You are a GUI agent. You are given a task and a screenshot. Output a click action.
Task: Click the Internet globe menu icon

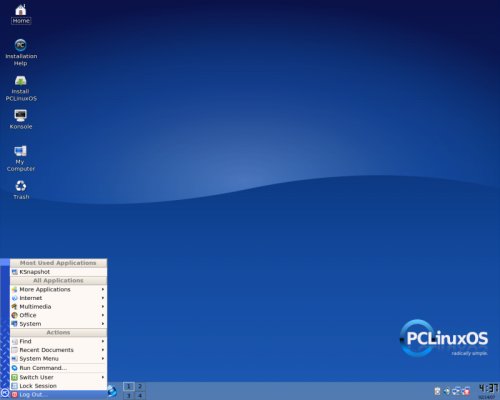tap(14, 298)
